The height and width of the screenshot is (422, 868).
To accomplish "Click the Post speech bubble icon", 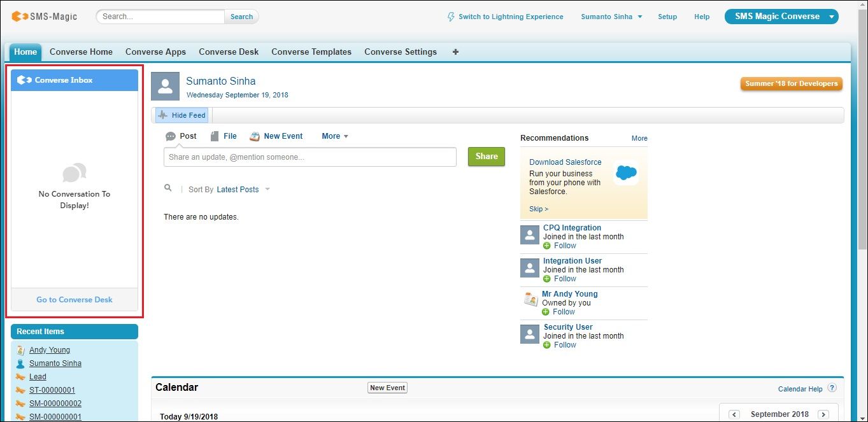I will [x=170, y=136].
